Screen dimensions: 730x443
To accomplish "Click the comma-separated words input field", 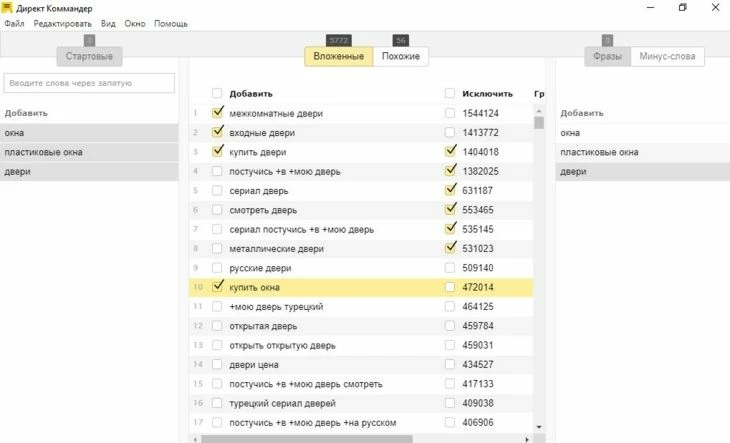I will click(89, 83).
